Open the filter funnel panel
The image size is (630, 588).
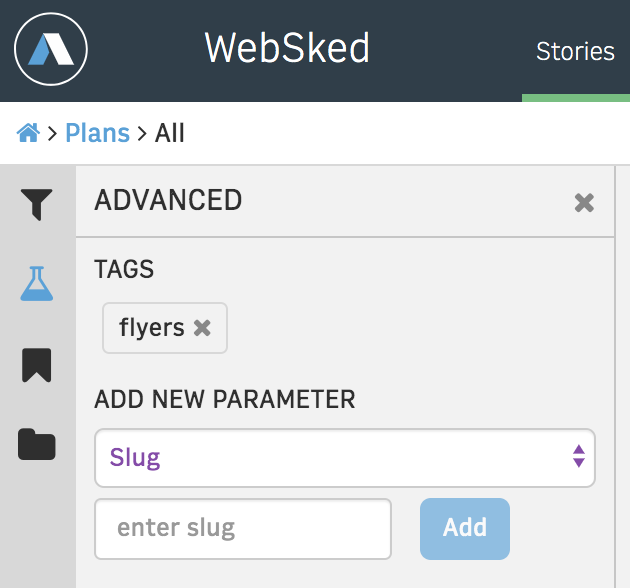pyautogui.click(x=37, y=204)
